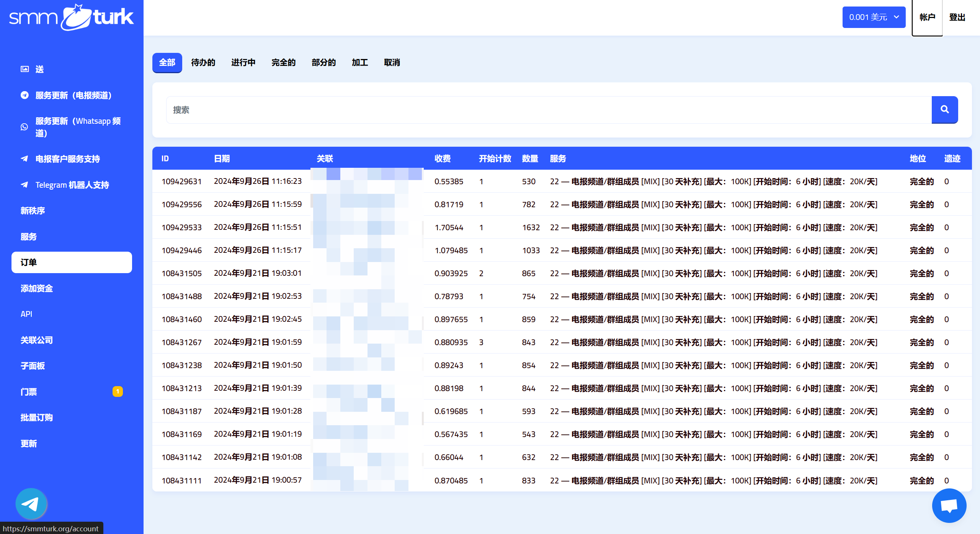Switch to the 部分的 tab
Image resolution: width=980 pixels, height=534 pixels.
coord(323,62)
